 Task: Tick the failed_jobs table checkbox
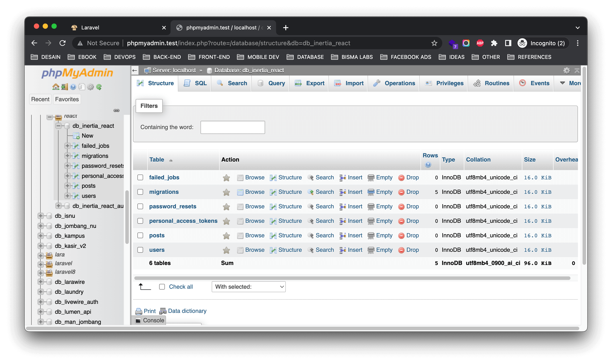(x=140, y=177)
